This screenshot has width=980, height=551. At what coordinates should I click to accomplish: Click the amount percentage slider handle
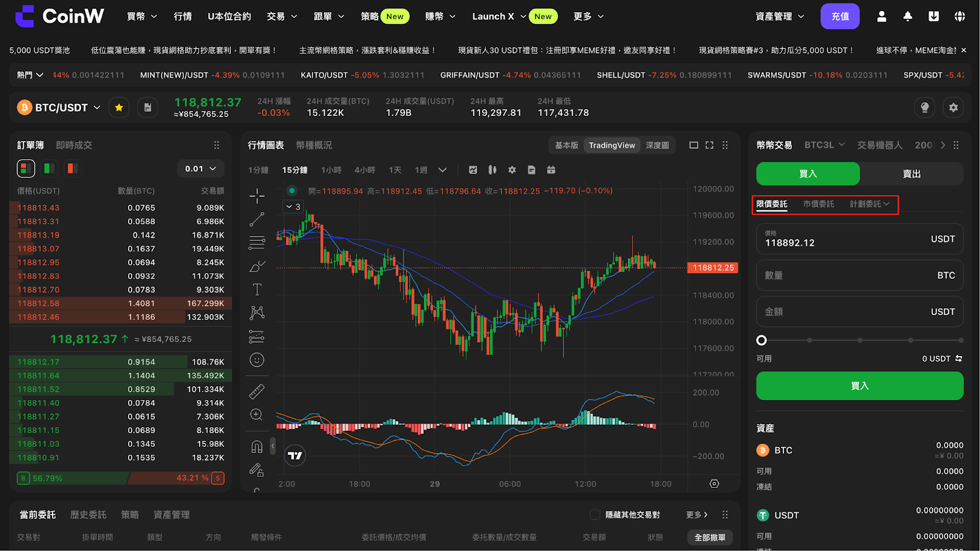point(761,340)
